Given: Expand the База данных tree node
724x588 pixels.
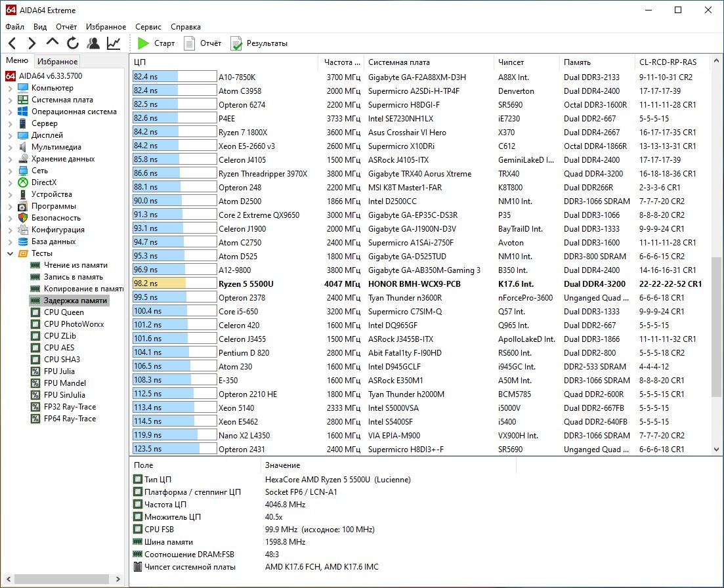Looking at the screenshot, I should tap(10, 241).
